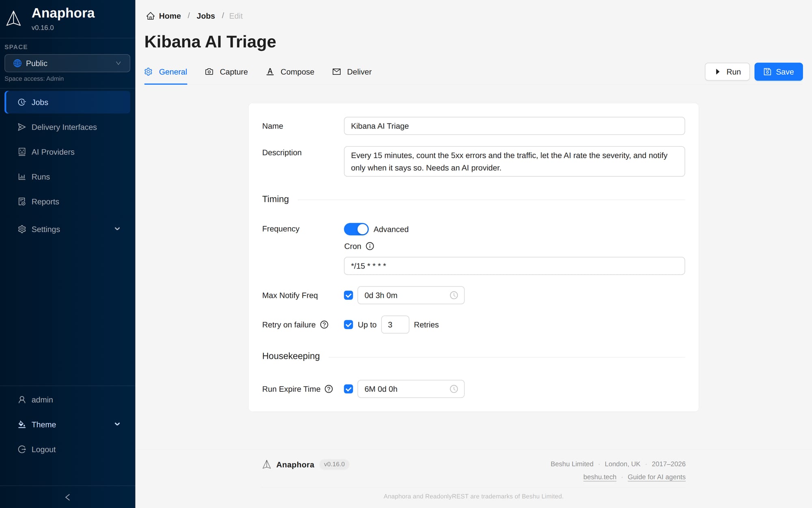Click the Run button
Viewport: 812px width, 508px height.
[x=727, y=72]
